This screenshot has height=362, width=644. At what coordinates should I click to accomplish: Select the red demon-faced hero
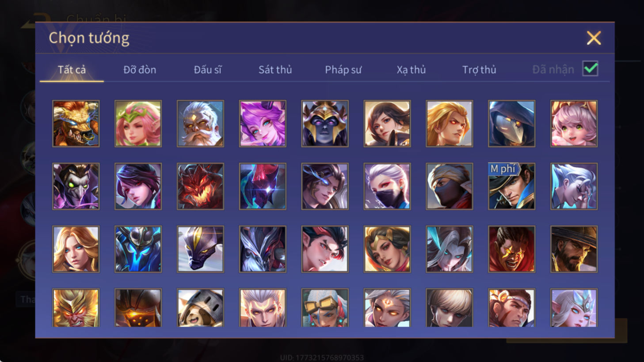tap(200, 186)
